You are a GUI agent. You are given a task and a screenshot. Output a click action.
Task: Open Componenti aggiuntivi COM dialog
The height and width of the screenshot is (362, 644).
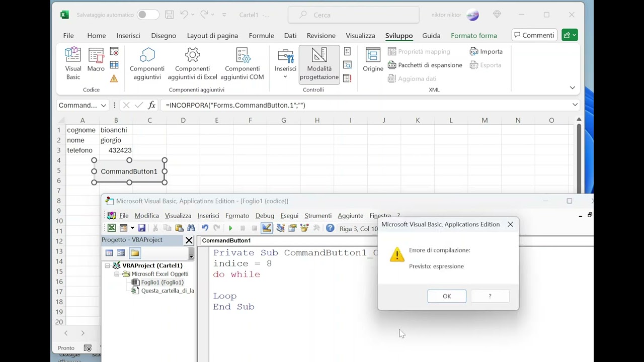click(242, 63)
